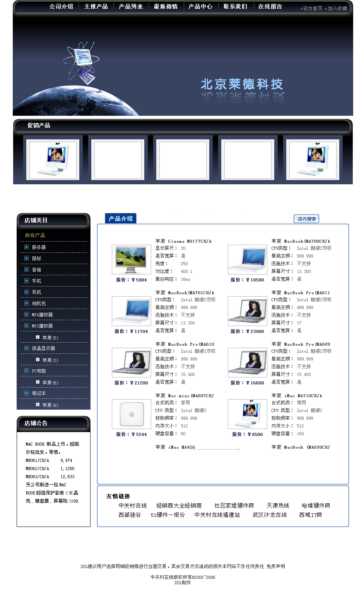Screen dimensions: 364x604
Task: Select the 产品介绍 tab
Action: click(121, 218)
